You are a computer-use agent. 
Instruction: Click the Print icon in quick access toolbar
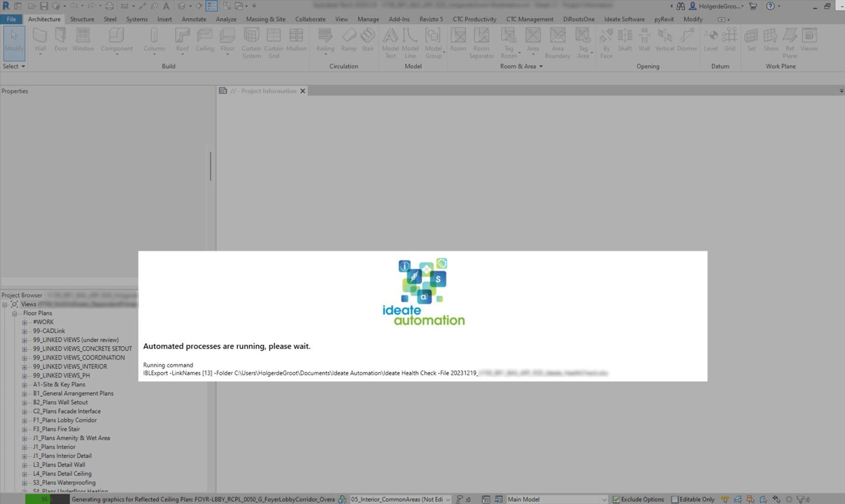click(x=109, y=6)
